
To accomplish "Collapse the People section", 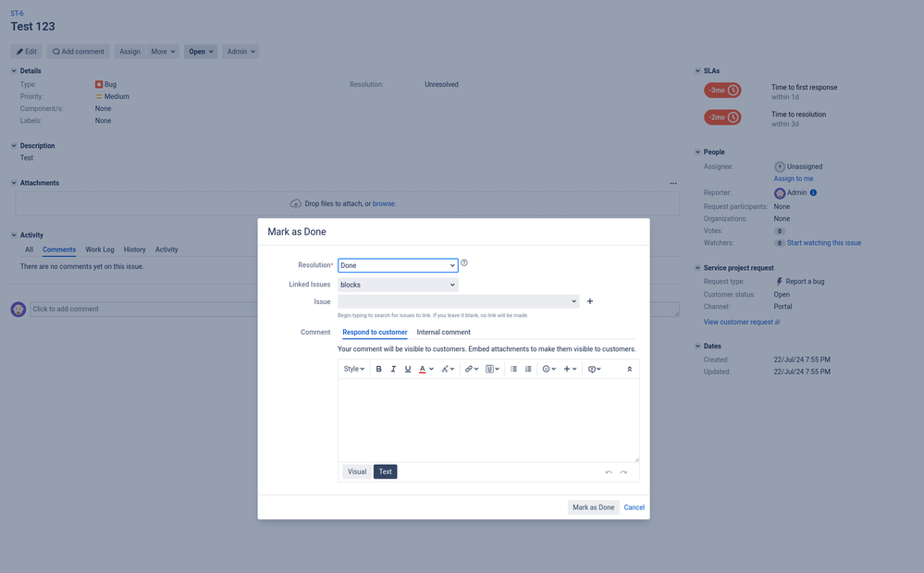I will click(x=697, y=152).
